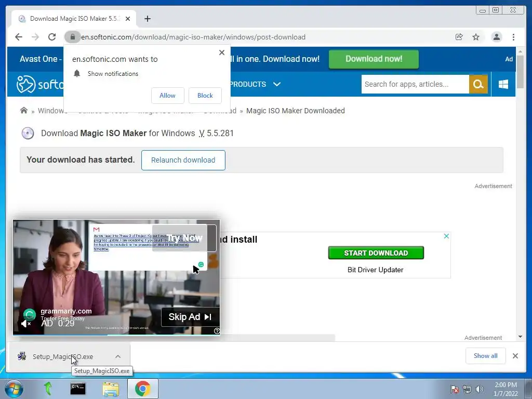Go to Softonic home via breadcrumb icon
The image size is (532, 399).
pos(24,111)
